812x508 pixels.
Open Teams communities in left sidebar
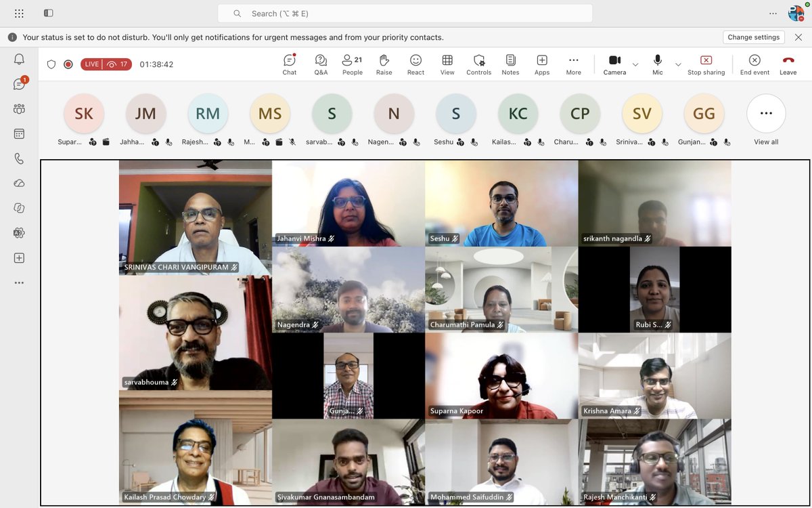click(x=19, y=109)
